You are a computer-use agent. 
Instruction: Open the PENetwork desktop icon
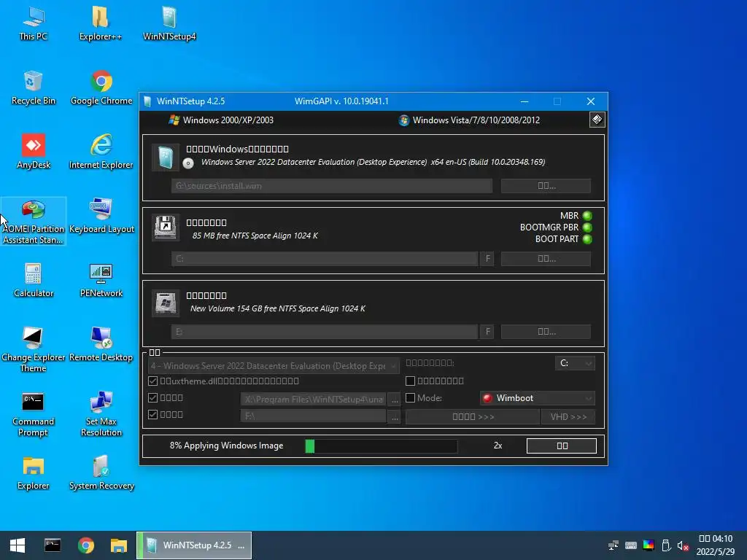(x=101, y=281)
